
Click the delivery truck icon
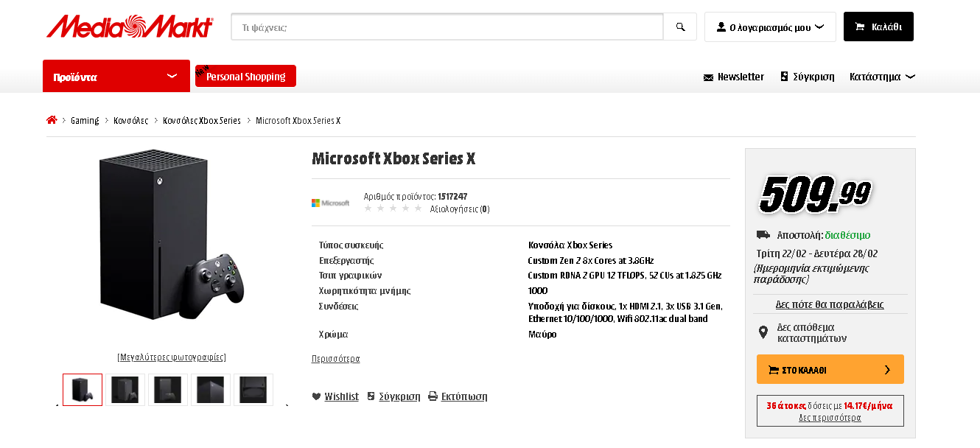763,235
